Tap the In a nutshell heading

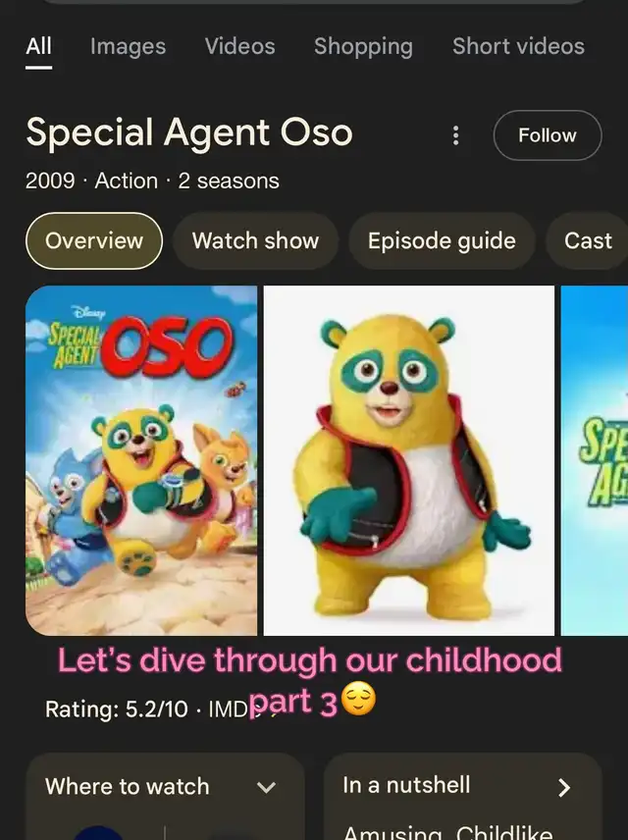point(406,785)
